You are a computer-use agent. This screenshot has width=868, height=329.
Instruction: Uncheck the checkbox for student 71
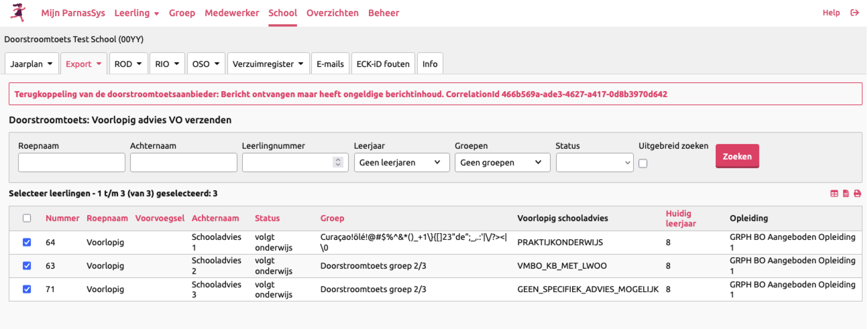point(27,289)
